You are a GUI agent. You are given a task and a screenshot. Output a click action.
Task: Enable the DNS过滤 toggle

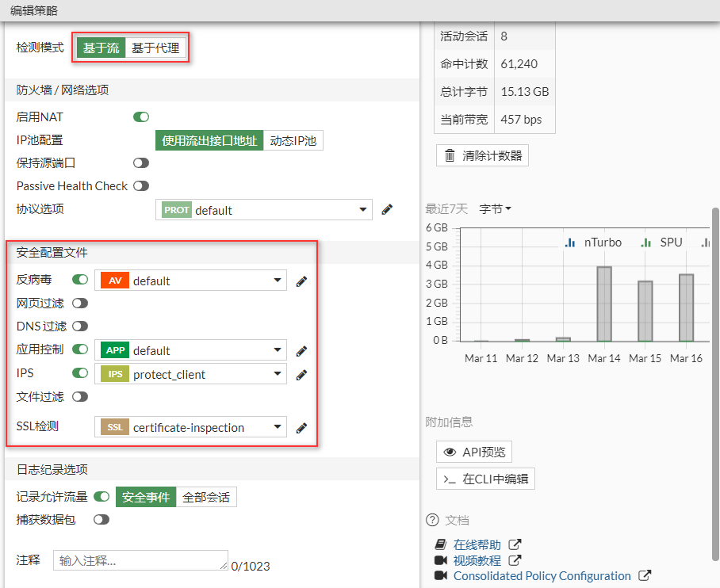coord(80,326)
